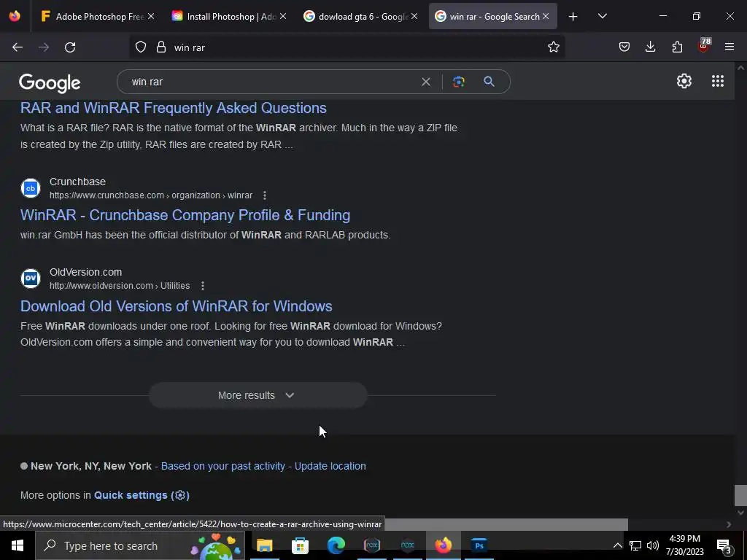Switch to the Install Photoshop tab

[x=228, y=16]
